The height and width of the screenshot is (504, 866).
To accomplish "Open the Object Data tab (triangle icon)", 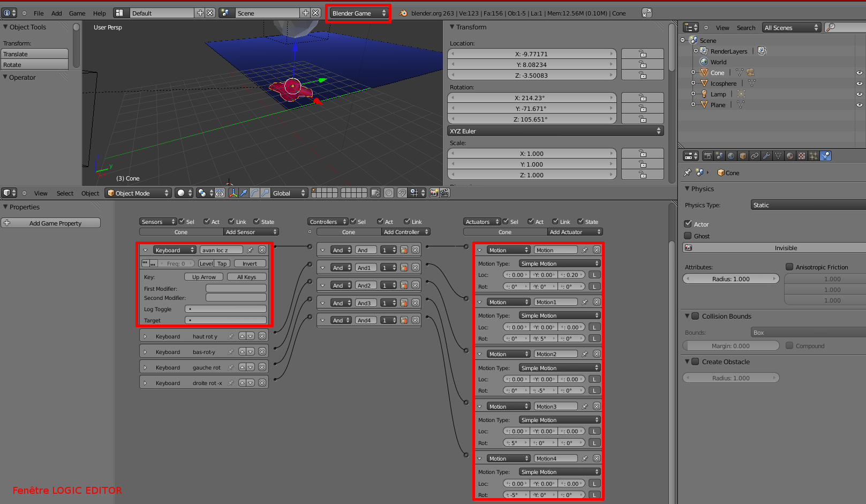I will click(x=778, y=156).
